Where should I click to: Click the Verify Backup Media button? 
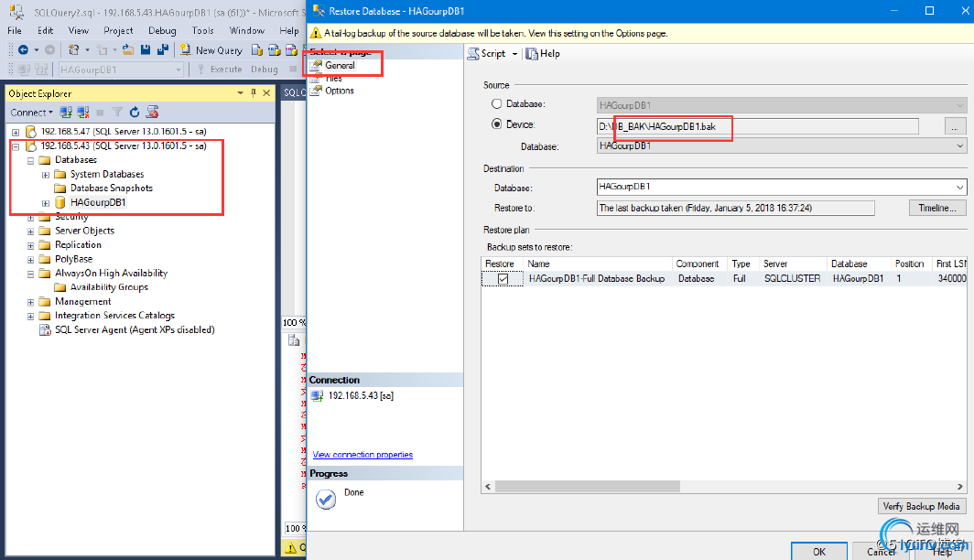click(921, 507)
